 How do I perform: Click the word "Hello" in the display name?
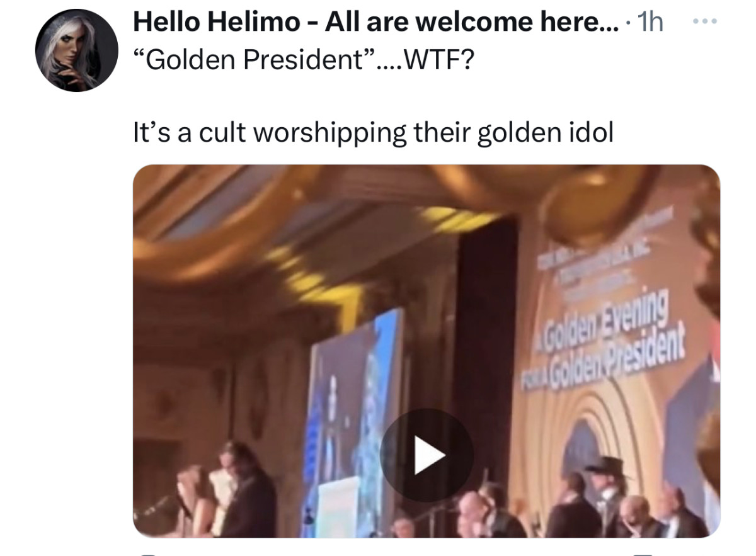coord(167,23)
